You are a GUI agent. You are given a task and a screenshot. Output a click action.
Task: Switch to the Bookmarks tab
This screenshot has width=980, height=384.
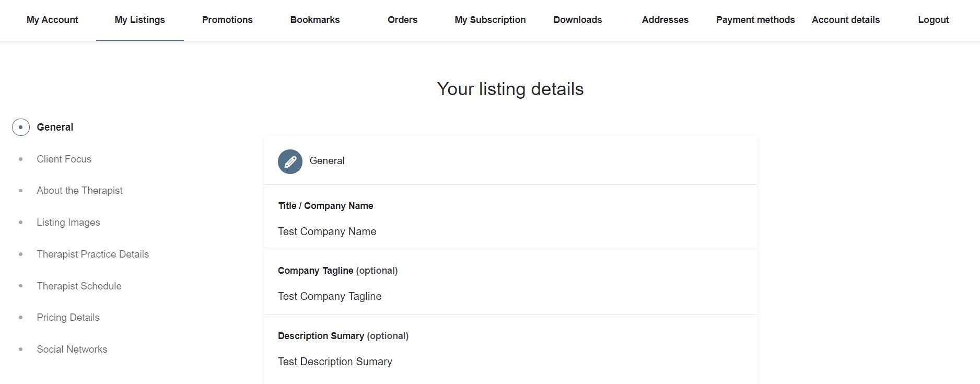314,20
